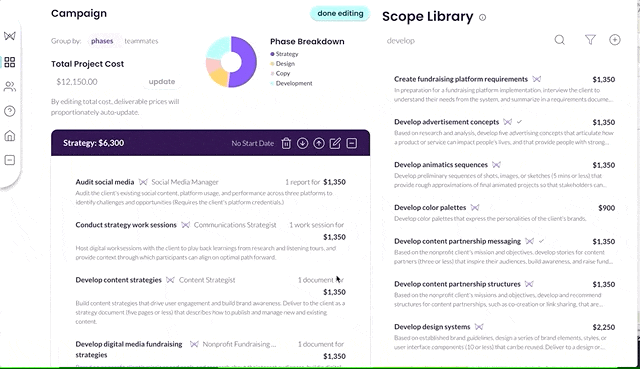This screenshot has height=369, width=640.
Task: Open the Audit social media deliverable
Action: (104, 182)
